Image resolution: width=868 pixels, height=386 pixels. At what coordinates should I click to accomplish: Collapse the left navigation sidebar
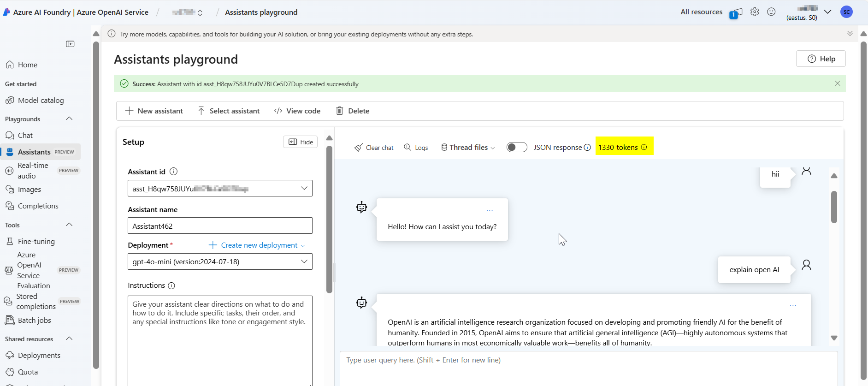(x=70, y=44)
